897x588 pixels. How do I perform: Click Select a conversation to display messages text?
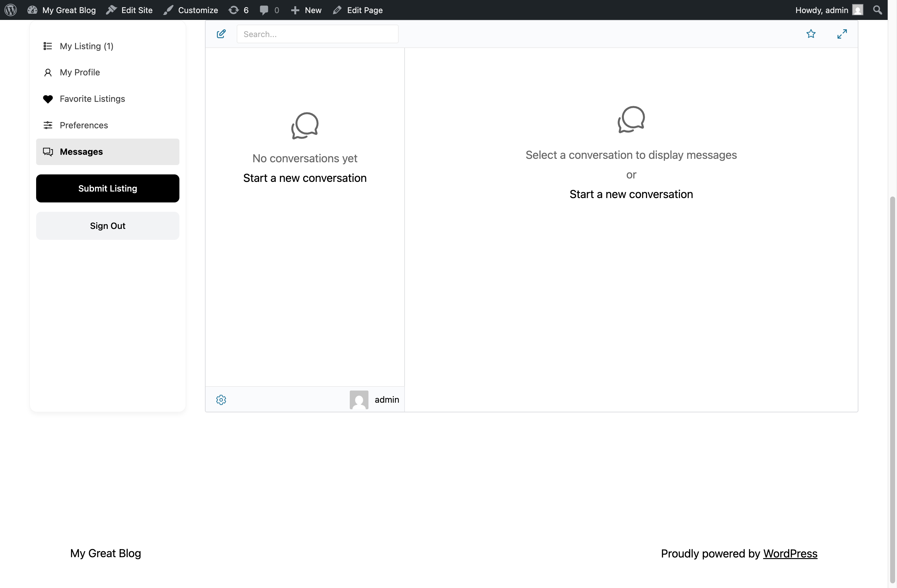click(631, 155)
